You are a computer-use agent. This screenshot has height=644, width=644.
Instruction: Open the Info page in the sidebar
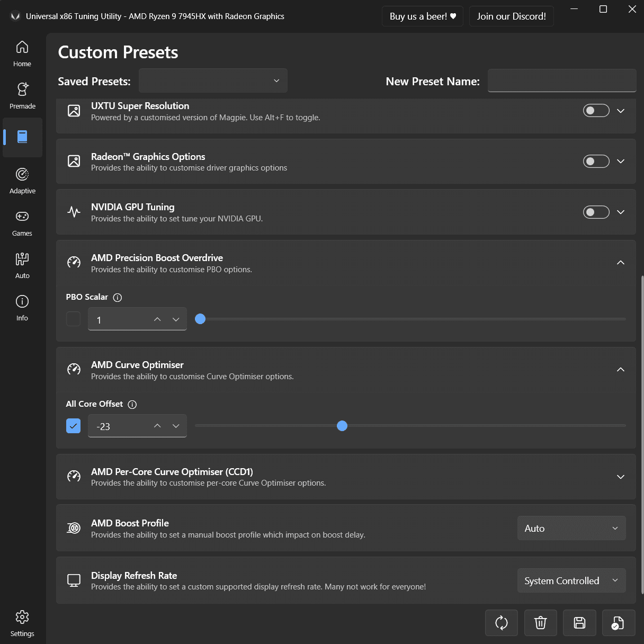[22, 308]
